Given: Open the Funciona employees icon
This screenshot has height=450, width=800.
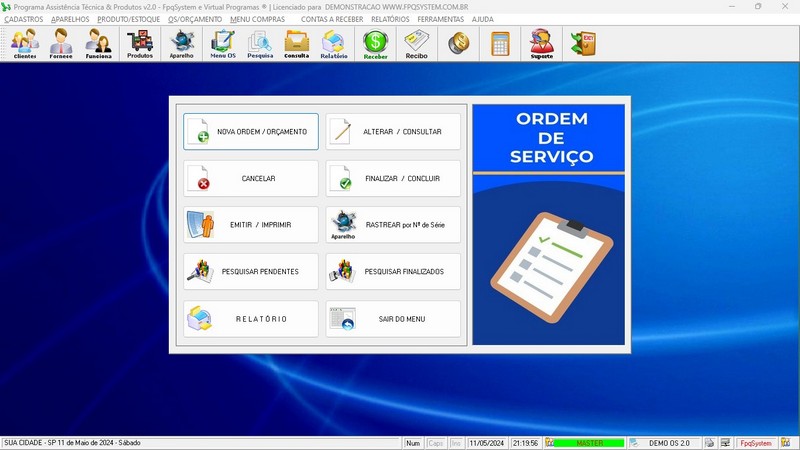Looking at the screenshot, I should [98, 44].
